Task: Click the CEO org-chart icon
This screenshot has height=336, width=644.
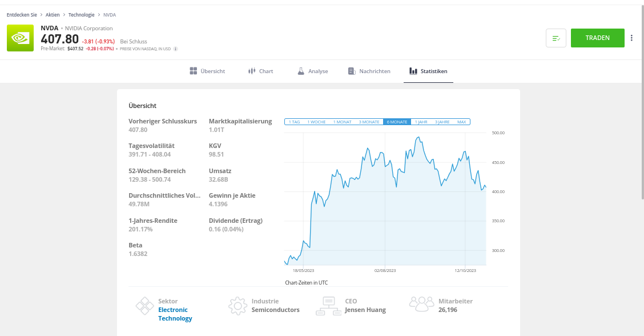Action: click(329, 306)
